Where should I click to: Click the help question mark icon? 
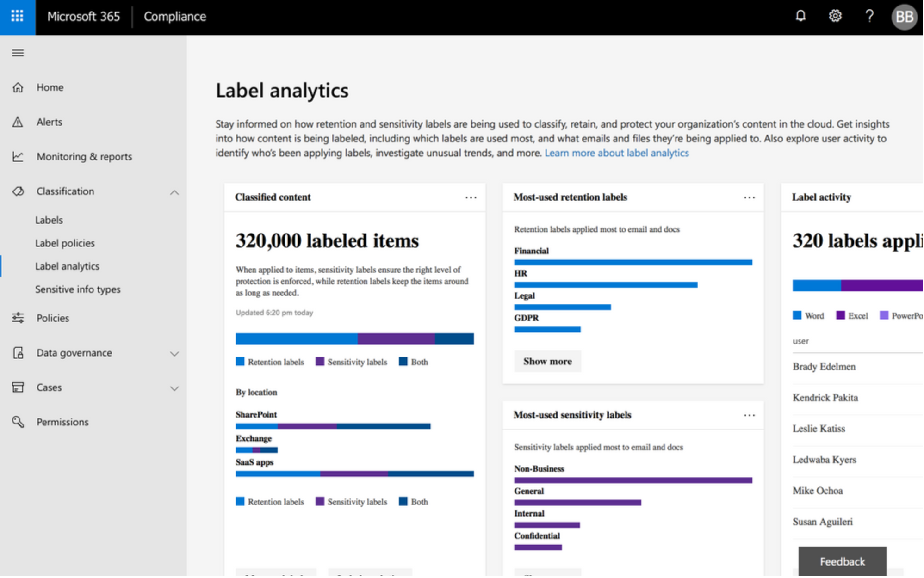pos(870,16)
